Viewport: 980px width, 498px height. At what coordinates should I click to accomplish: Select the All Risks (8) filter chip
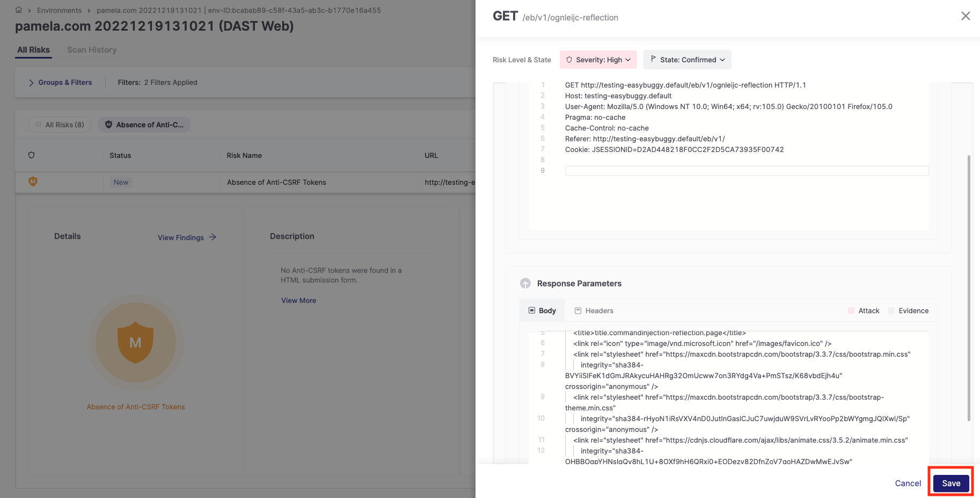click(x=60, y=125)
